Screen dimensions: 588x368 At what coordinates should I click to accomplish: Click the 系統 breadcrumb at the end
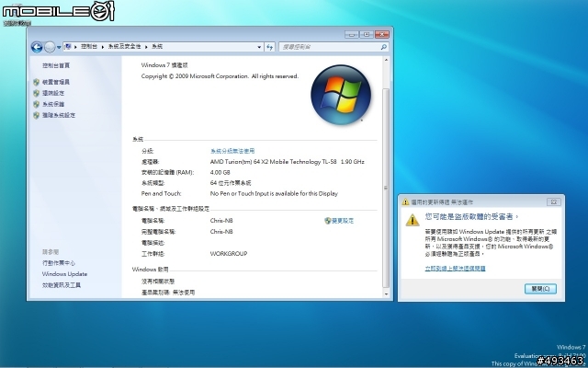[x=157, y=47]
